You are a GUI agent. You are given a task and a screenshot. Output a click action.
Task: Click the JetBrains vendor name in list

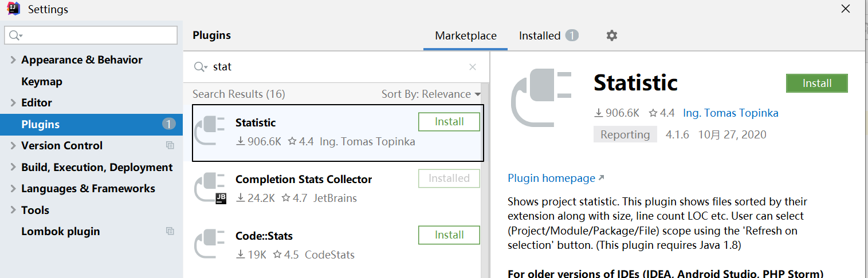pyautogui.click(x=335, y=198)
